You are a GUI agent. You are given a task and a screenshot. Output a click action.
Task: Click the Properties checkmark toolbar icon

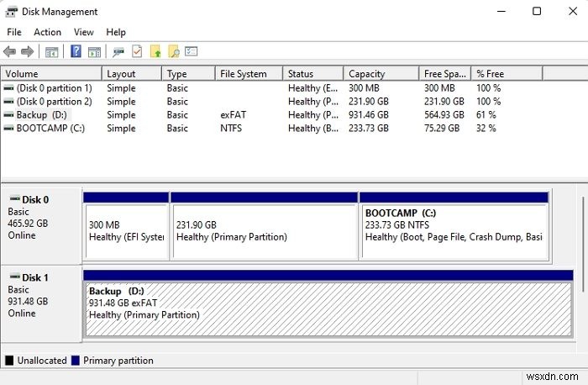[x=137, y=52]
